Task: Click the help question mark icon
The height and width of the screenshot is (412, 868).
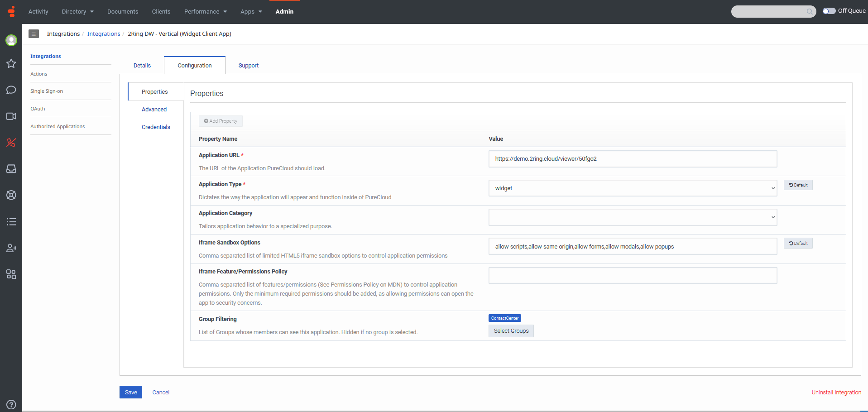Action: click(11, 404)
